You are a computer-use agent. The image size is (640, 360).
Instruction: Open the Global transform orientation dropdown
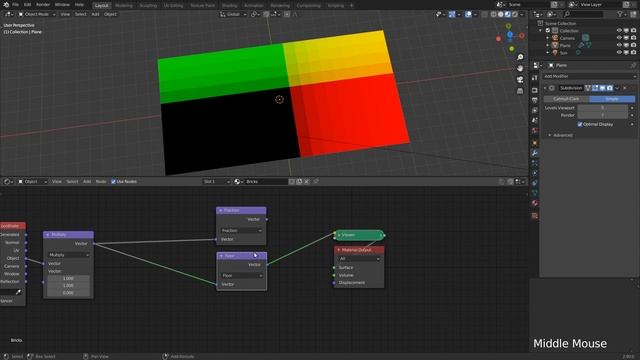click(233, 14)
